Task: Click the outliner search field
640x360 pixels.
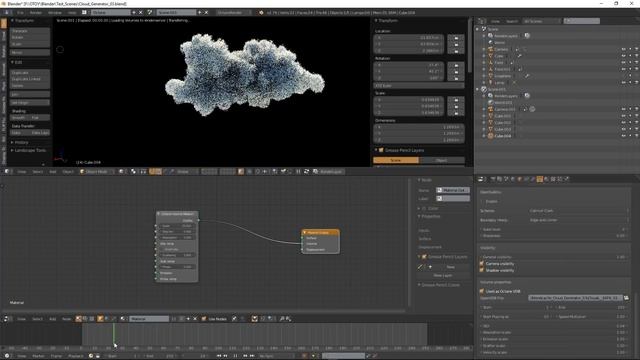Action: [582, 21]
